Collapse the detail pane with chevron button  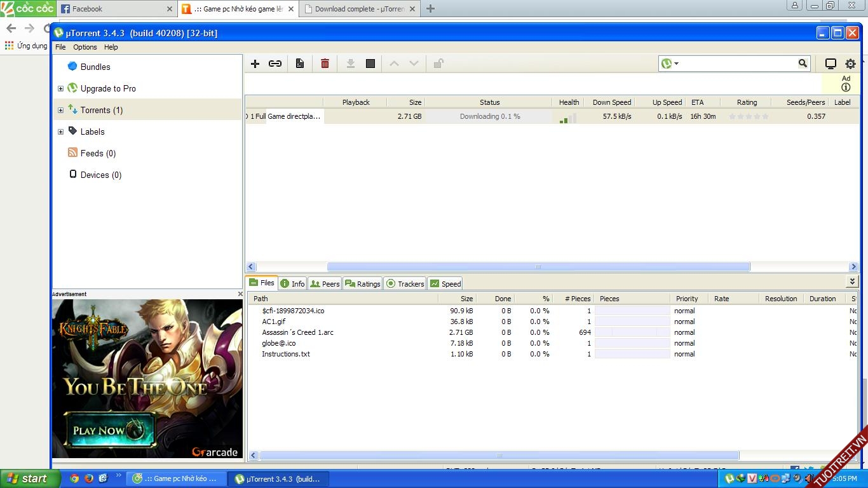[852, 281]
